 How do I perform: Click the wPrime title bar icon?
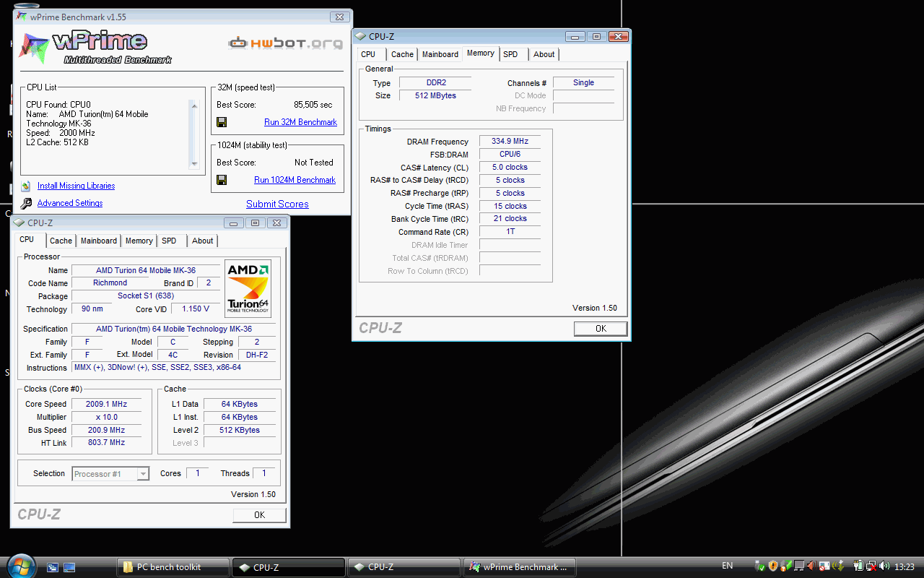[x=22, y=16]
